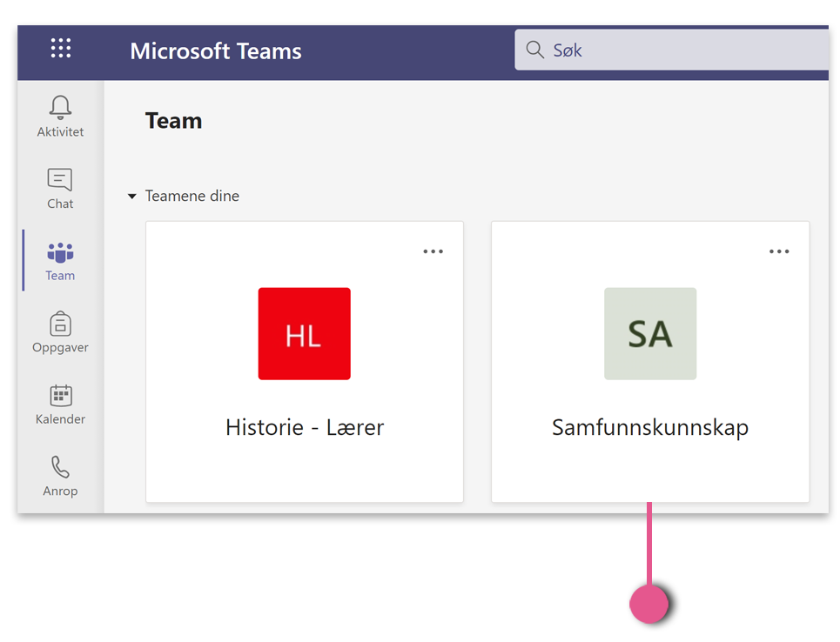Open Anrop phone icon
The image size is (840, 642).
coord(60,467)
